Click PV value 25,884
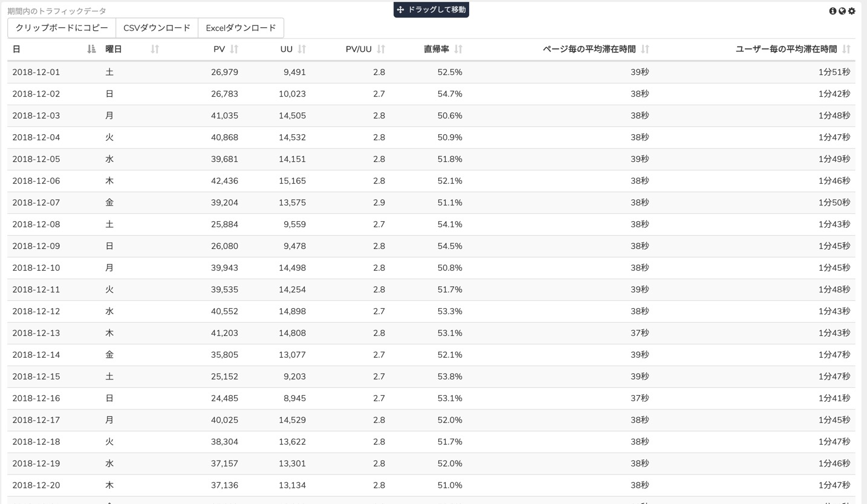 coord(224,224)
